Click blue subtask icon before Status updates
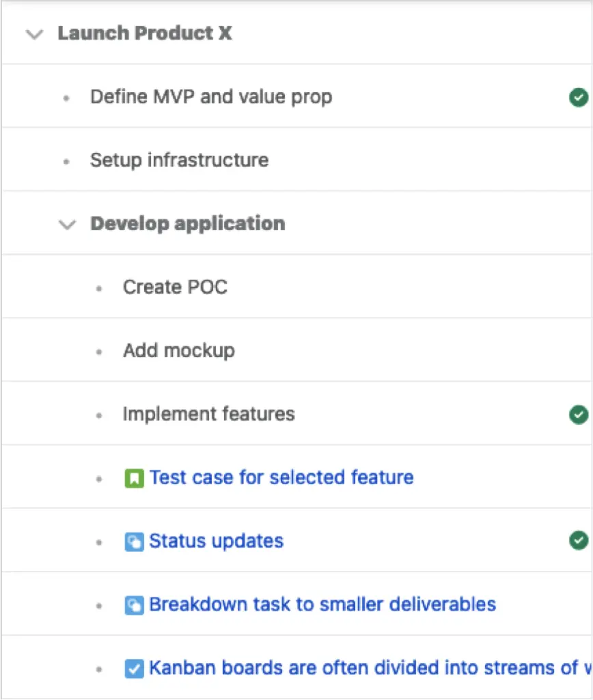The width and height of the screenshot is (593, 700). 134,542
